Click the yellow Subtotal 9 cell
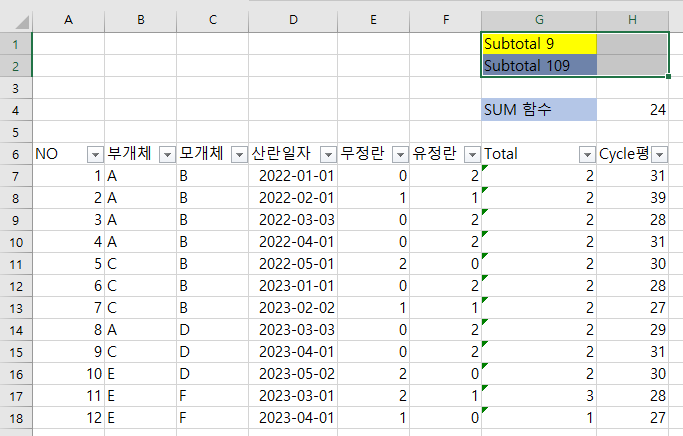Image resolution: width=683 pixels, height=436 pixels. 539,44
